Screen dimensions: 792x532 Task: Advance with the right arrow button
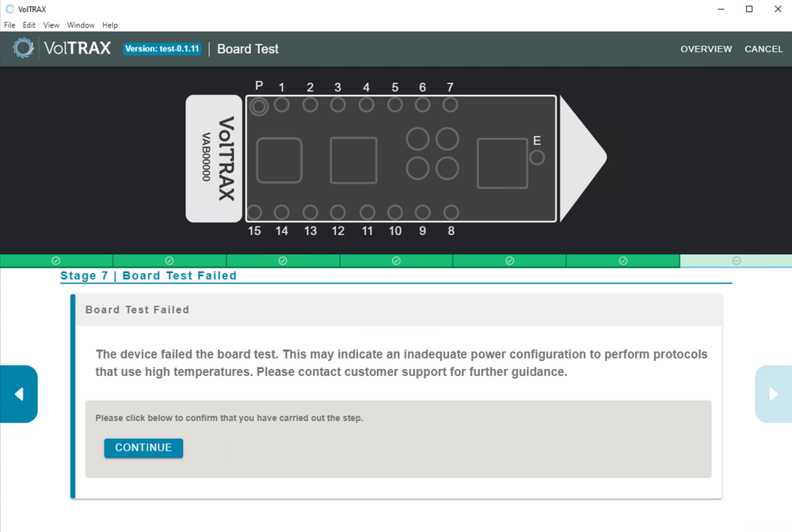point(773,393)
